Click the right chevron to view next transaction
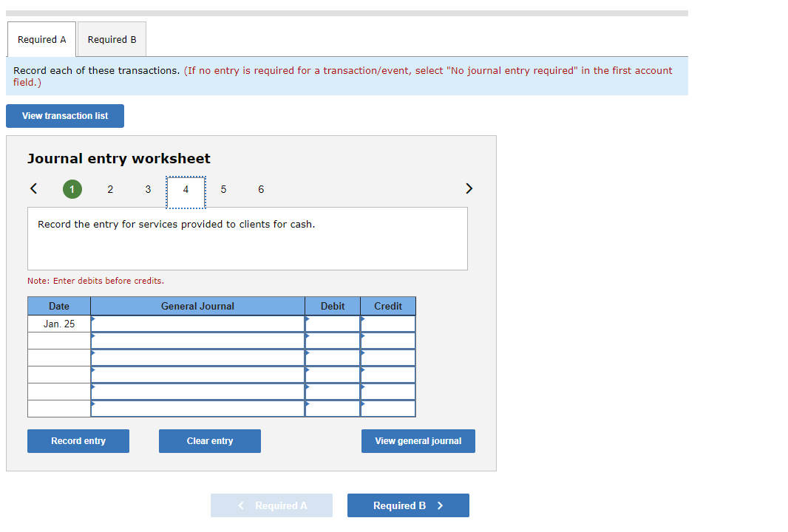Image resolution: width=788 pixels, height=532 pixels. [469, 188]
